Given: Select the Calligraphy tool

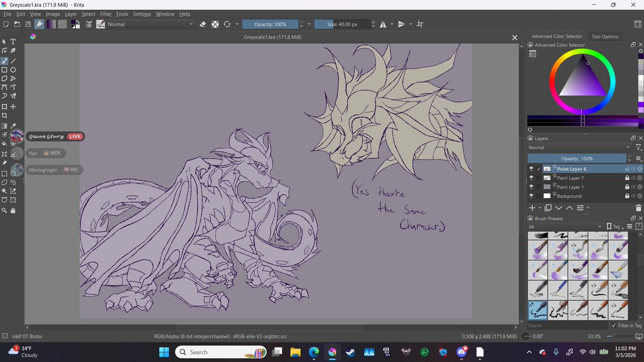Looking at the screenshot, I should pos(13,50).
